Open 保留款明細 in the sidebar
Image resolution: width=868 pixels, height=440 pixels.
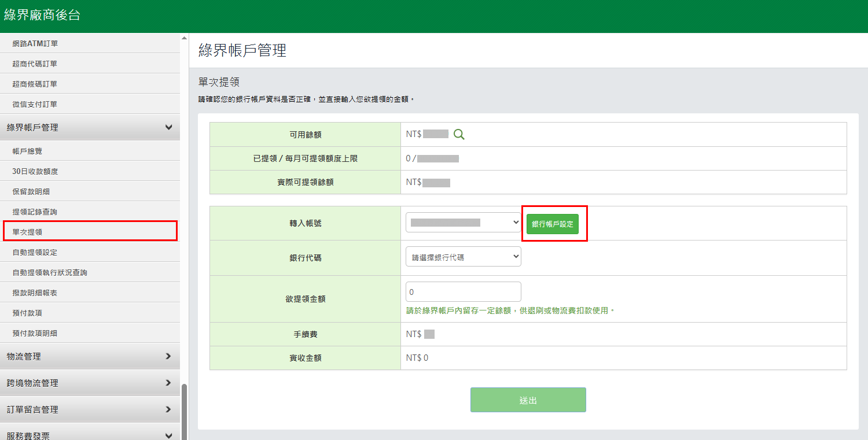point(90,191)
